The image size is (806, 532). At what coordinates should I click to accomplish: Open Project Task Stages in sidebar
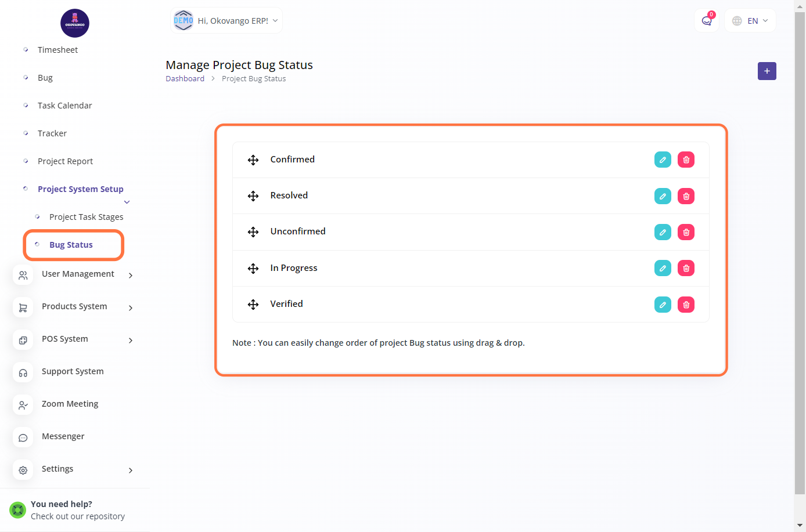tap(86, 217)
